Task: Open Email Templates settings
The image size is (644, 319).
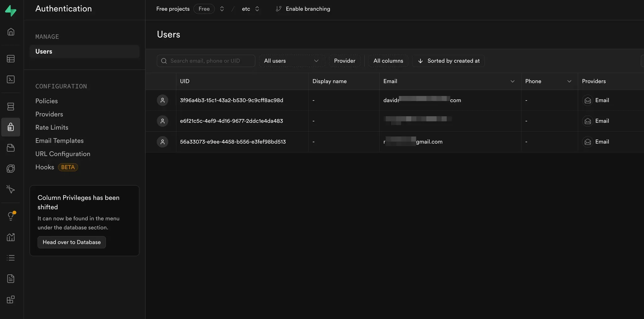Action: [59, 141]
